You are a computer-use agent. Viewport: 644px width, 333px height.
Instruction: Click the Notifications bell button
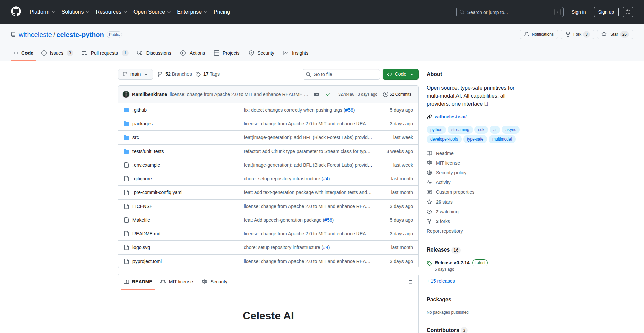pyautogui.click(x=539, y=34)
